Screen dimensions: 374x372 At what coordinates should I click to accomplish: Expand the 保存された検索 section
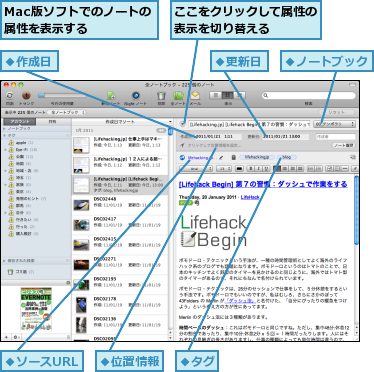pyautogui.click(x=4, y=261)
